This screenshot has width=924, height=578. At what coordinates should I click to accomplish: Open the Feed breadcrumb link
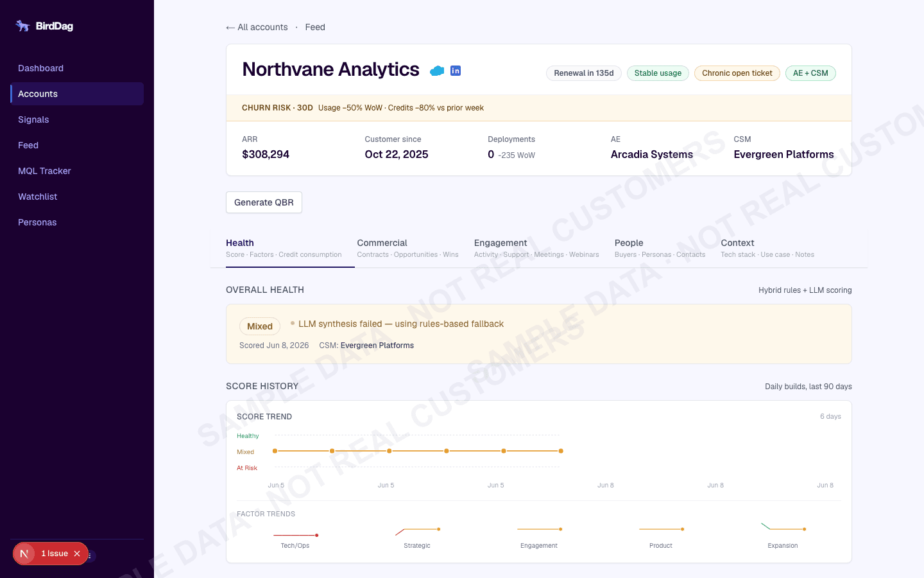click(315, 27)
